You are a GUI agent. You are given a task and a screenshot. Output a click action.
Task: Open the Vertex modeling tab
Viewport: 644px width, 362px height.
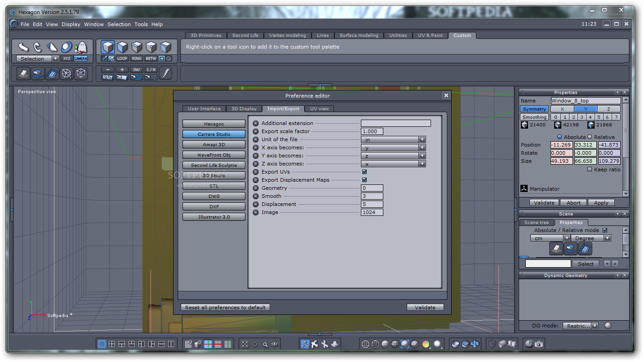point(288,35)
